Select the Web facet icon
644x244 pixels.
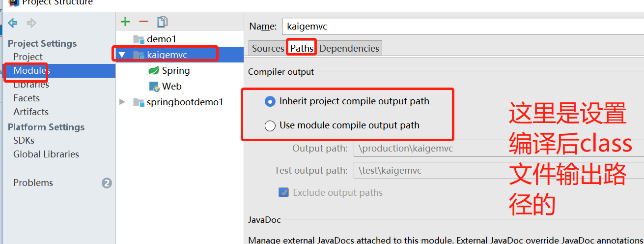point(154,87)
